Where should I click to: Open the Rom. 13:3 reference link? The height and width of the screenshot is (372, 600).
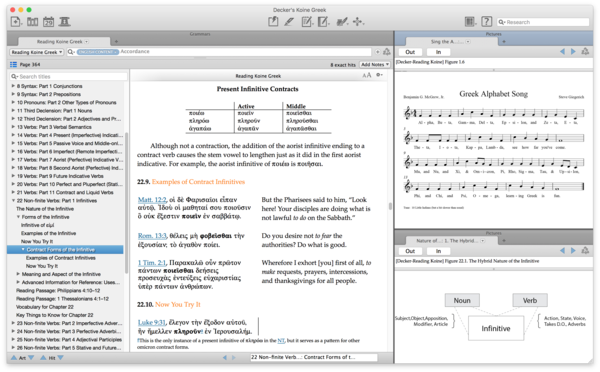(152, 236)
